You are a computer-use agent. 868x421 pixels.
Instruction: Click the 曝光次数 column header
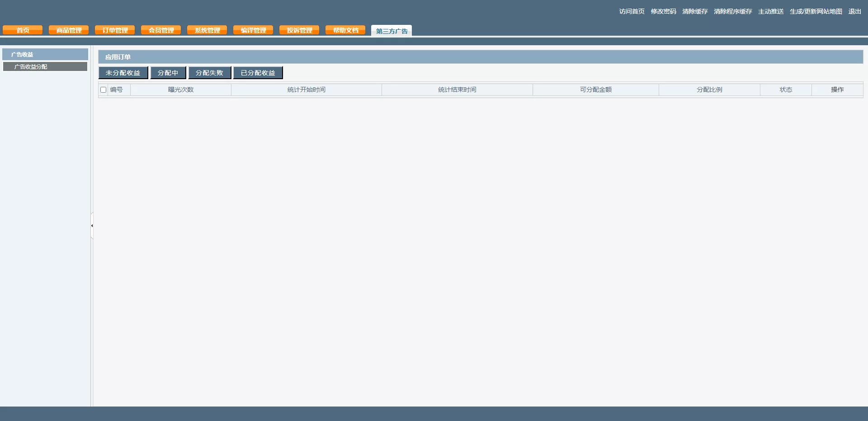coord(181,90)
